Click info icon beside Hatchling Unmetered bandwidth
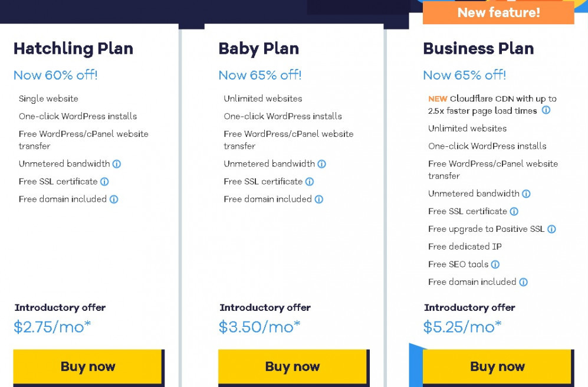 coord(117,164)
